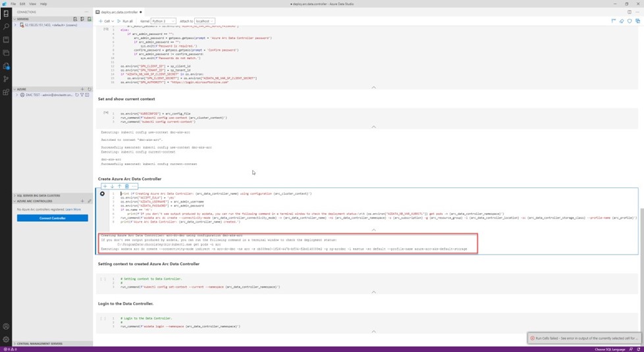The height and width of the screenshot is (352, 644).
Task: Open more cell actions ellipsis in cell toolbar
Action: click(x=134, y=186)
